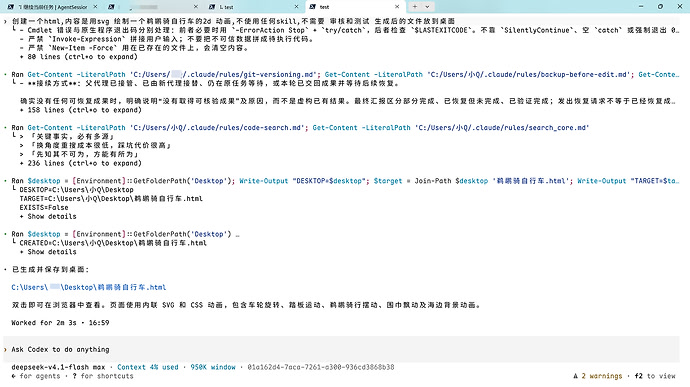Click 'Context 4% used' status text
690x387 pixels.
click(147, 367)
